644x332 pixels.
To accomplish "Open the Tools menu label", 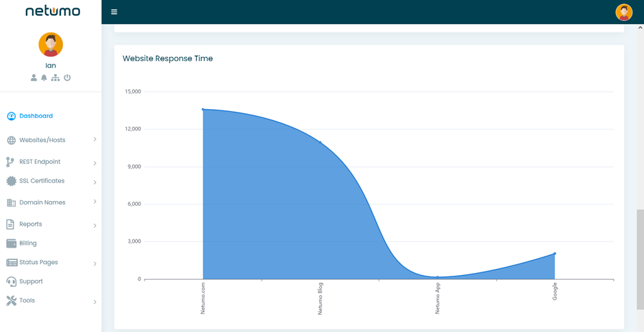I will (x=27, y=300).
